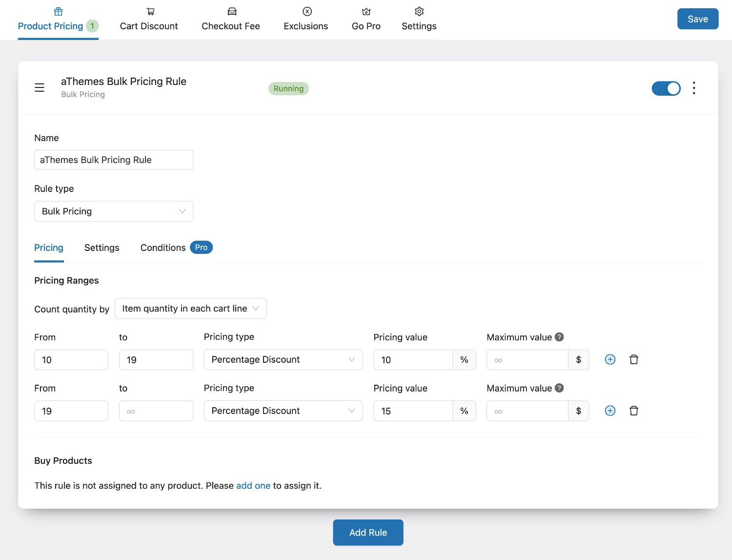Open the Count quantity by dropdown
Screen dimensions: 732x560
pos(191,309)
